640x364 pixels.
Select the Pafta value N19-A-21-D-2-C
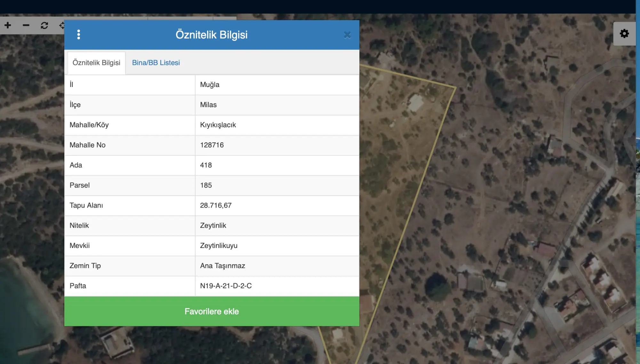(x=226, y=286)
